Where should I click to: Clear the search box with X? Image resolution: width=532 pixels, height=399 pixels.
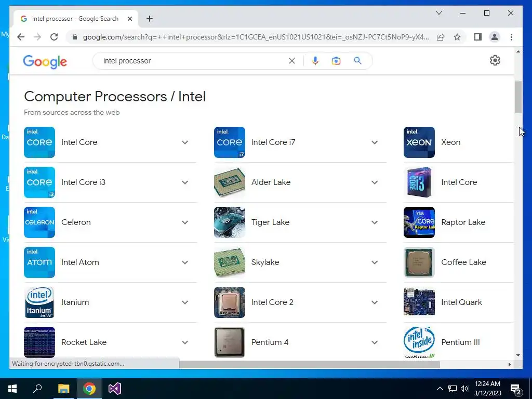click(292, 61)
